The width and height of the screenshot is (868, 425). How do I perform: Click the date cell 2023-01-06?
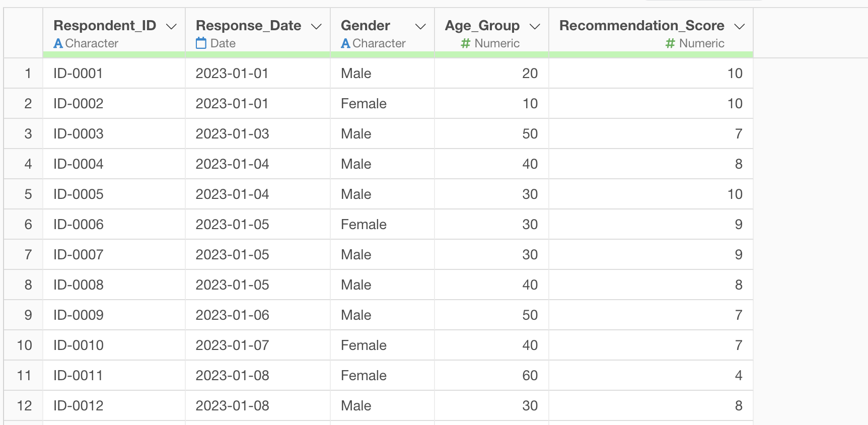[x=232, y=315]
